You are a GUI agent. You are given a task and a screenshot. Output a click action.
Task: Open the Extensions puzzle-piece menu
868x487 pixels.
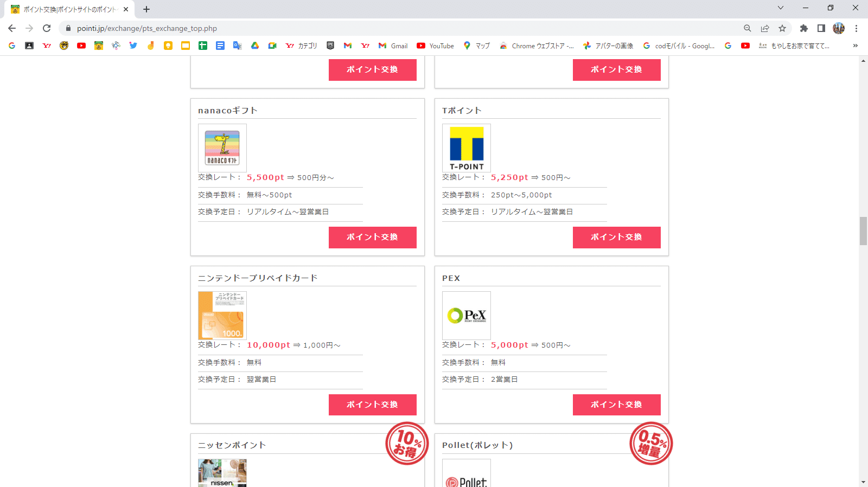[x=804, y=28]
